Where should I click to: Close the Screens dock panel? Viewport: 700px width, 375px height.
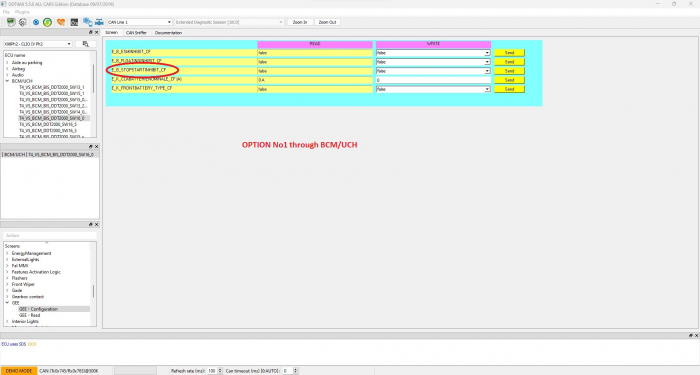[x=96, y=225]
